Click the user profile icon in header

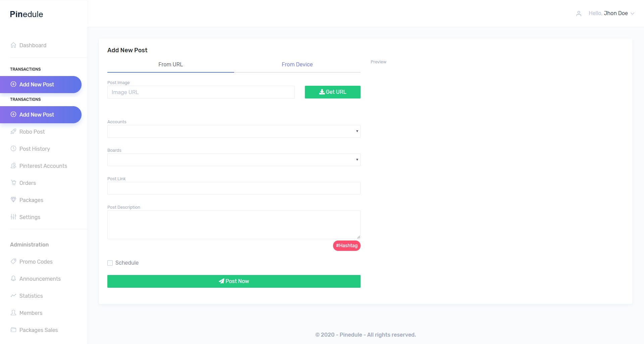coord(579,14)
